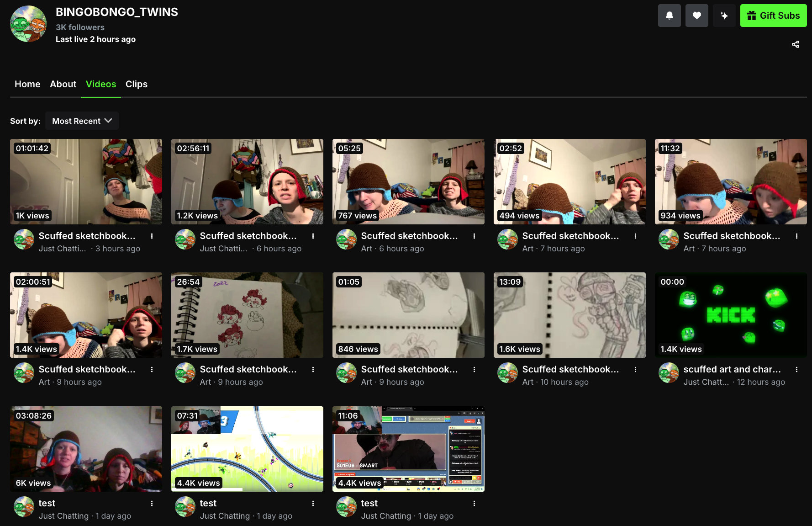Click Just Chatting category under the 11:06 video
812x526 pixels.
coord(386,516)
